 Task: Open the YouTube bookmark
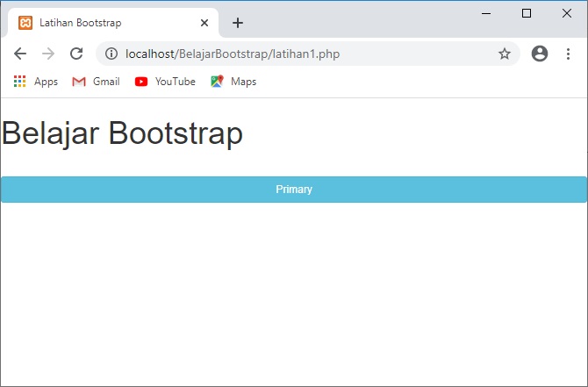pos(165,82)
